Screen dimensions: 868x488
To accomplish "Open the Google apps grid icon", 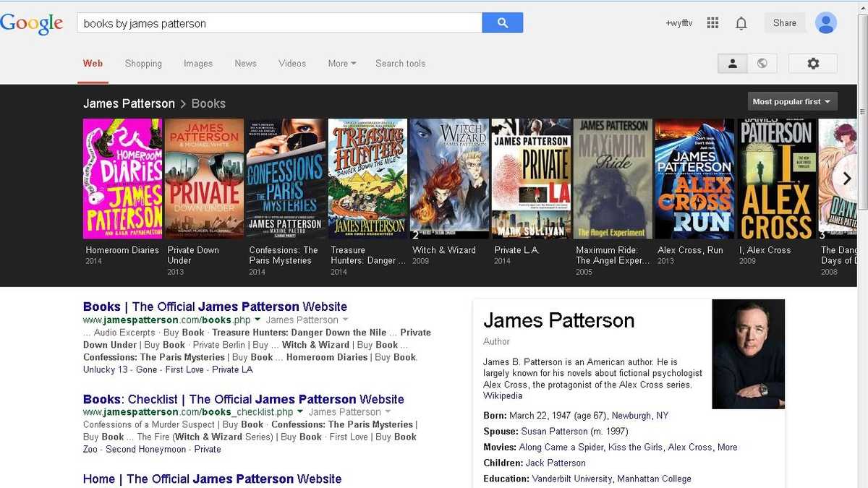I will 712,22.
